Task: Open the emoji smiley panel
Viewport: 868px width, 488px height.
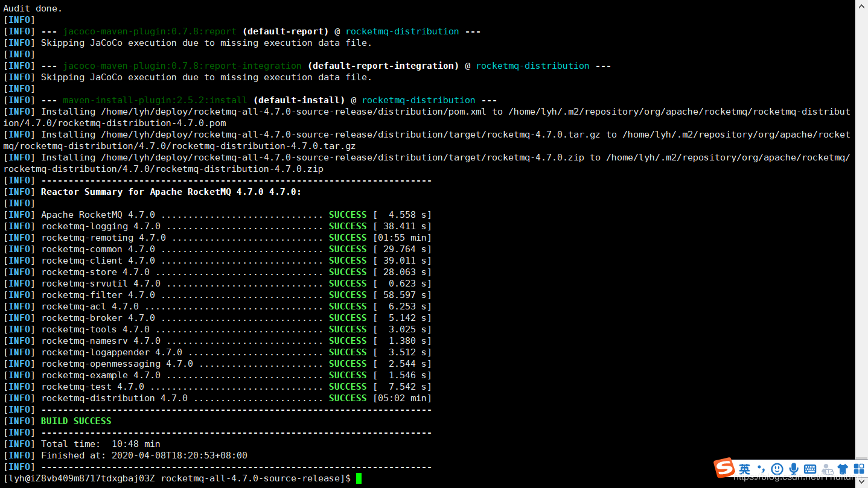Action: pos(777,469)
